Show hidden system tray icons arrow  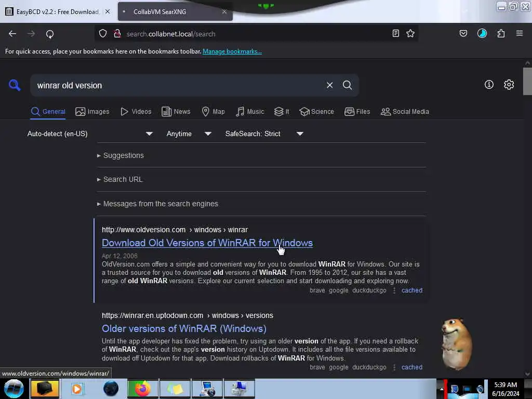(x=442, y=389)
